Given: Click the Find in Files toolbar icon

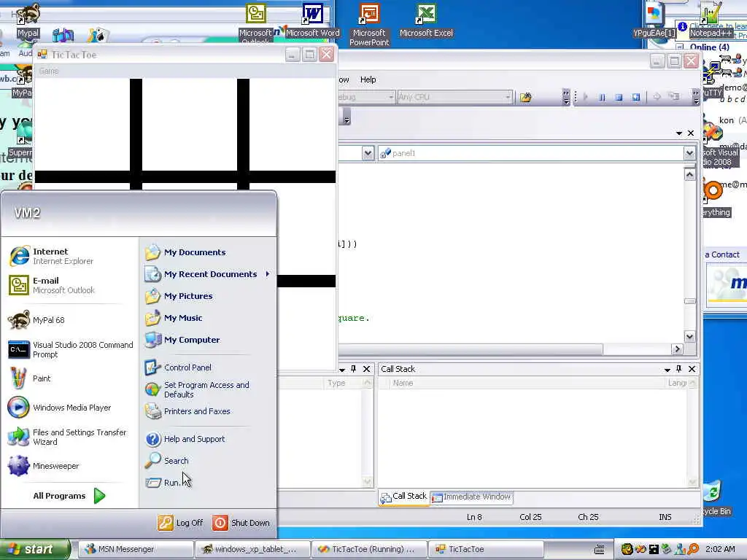Looking at the screenshot, I should click(525, 98).
